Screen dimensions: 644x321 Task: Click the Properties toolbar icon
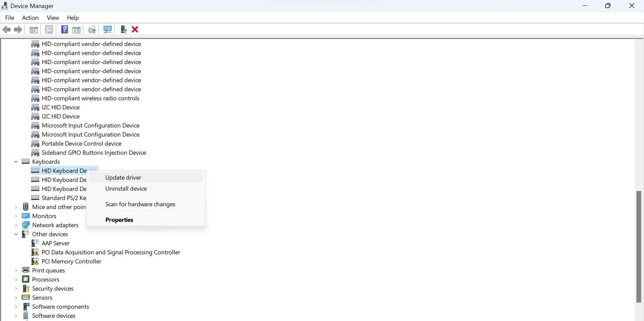(49, 30)
